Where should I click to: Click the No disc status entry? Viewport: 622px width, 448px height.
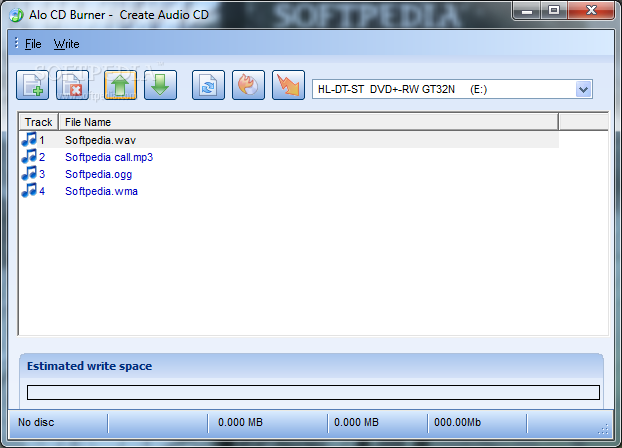[x=36, y=422]
